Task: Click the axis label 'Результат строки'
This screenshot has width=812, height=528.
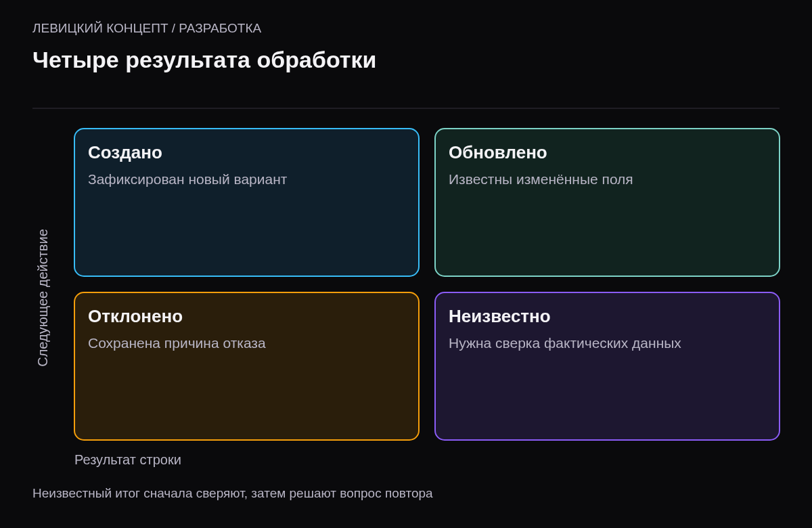Action: click(128, 460)
